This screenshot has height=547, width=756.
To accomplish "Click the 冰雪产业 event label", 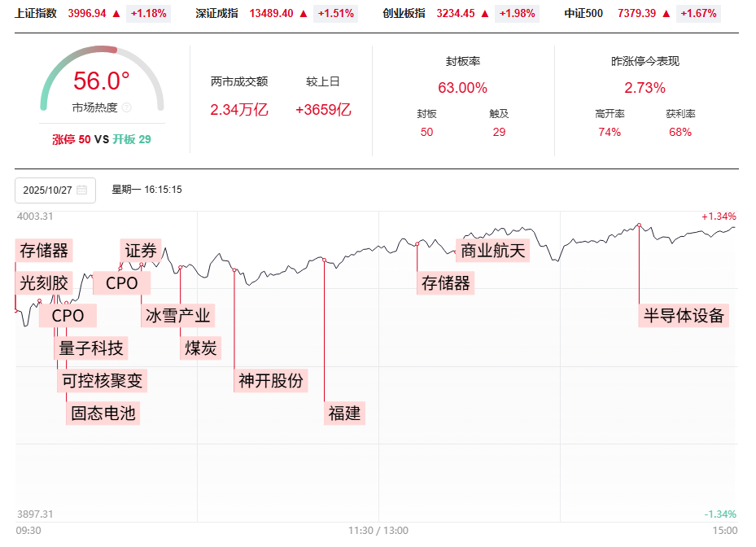I will 177,316.
